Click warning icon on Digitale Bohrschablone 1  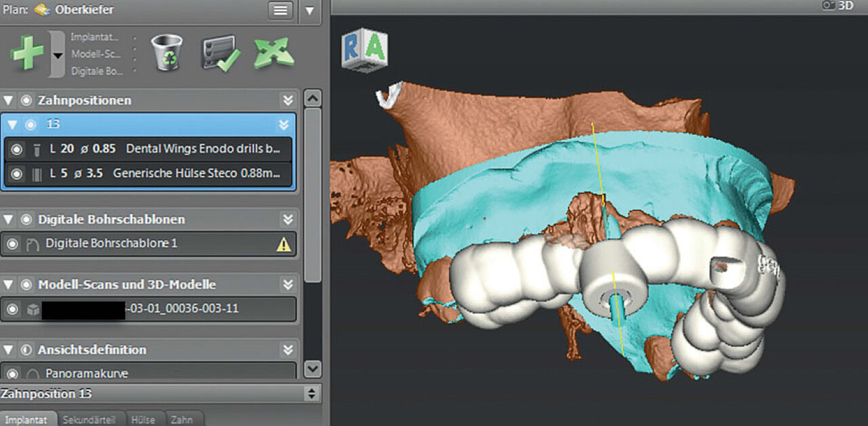[283, 244]
